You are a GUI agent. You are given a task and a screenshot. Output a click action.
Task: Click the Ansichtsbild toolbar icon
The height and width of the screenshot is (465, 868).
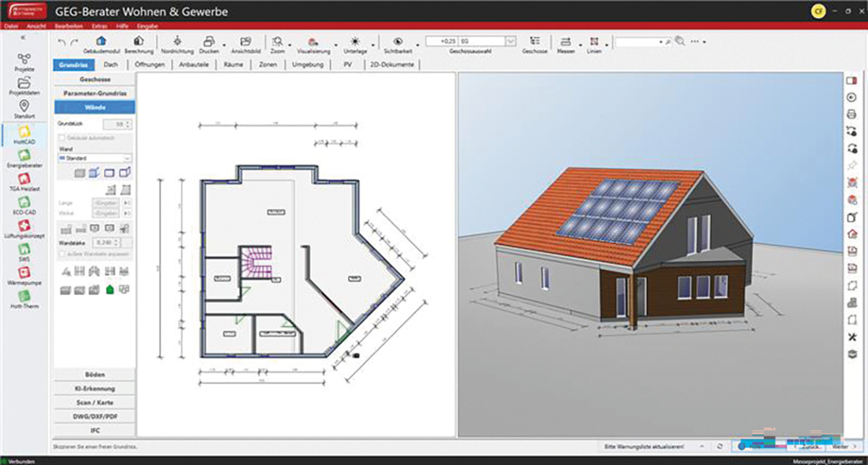[245, 43]
